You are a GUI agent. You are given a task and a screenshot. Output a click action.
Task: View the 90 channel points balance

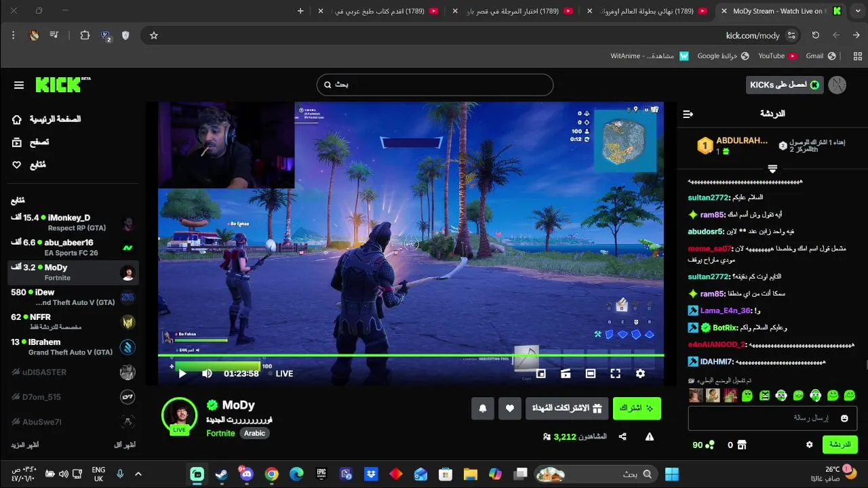tap(703, 445)
